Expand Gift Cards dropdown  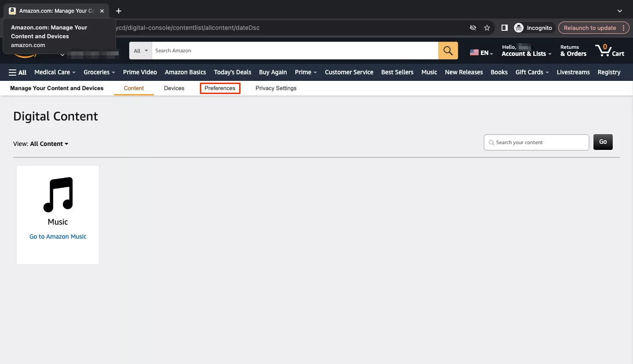tap(532, 72)
